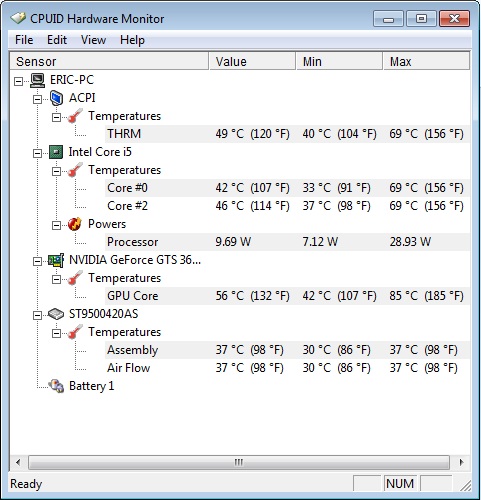The width and height of the screenshot is (481, 500).
Task: Collapse the ERIC-PC root node
Action: [x=19, y=81]
